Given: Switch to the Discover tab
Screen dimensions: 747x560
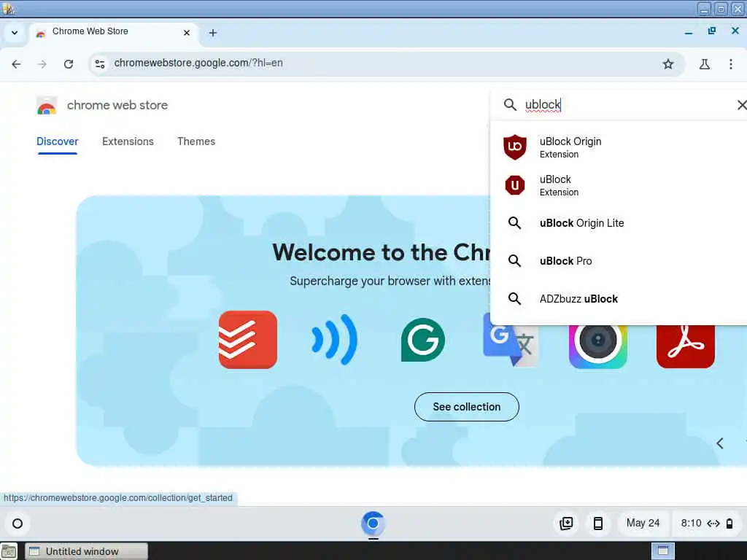Looking at the screenshot, I should click(x=57, y=141).
